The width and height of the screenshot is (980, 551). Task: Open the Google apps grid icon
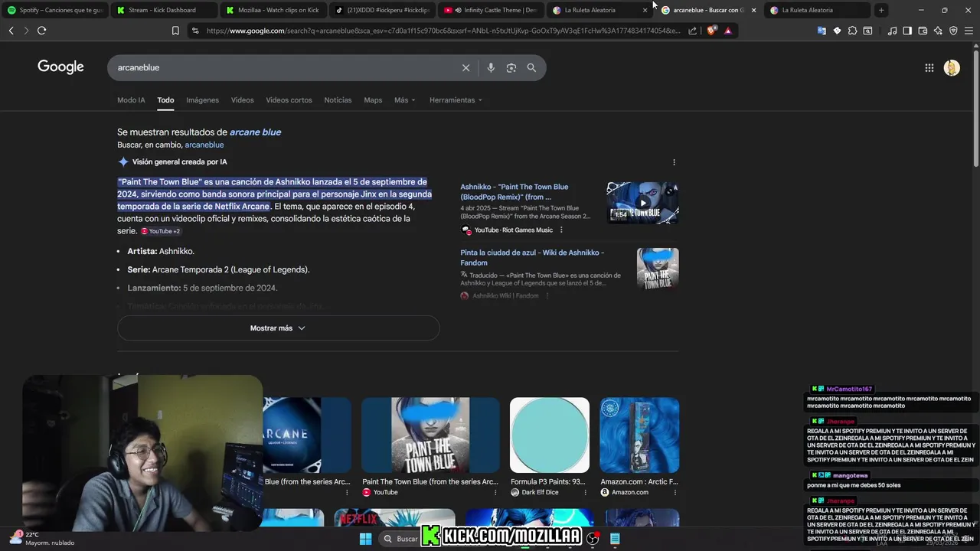click(929, 68)
